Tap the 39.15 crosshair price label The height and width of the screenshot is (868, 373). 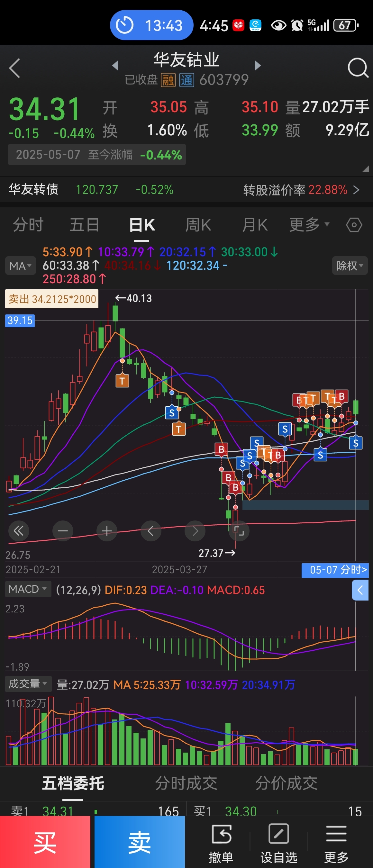pos(20,321)
